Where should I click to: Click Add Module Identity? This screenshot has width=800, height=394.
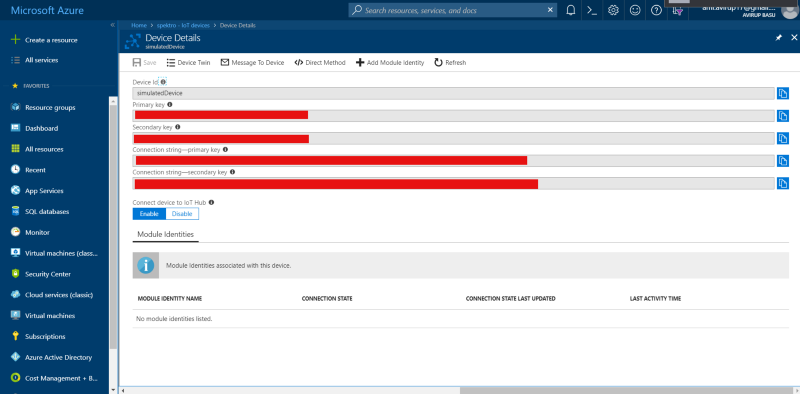[390, 63]
